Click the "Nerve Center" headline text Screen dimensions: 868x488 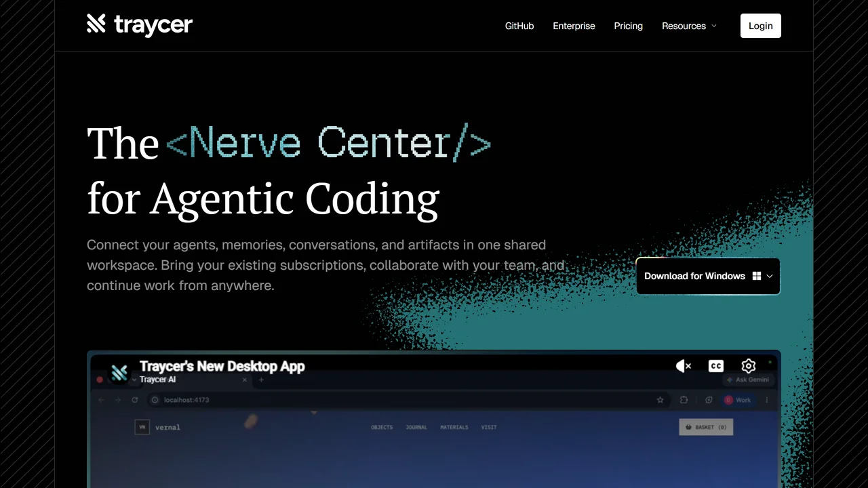pyautogui.click(x=328, y=143)
